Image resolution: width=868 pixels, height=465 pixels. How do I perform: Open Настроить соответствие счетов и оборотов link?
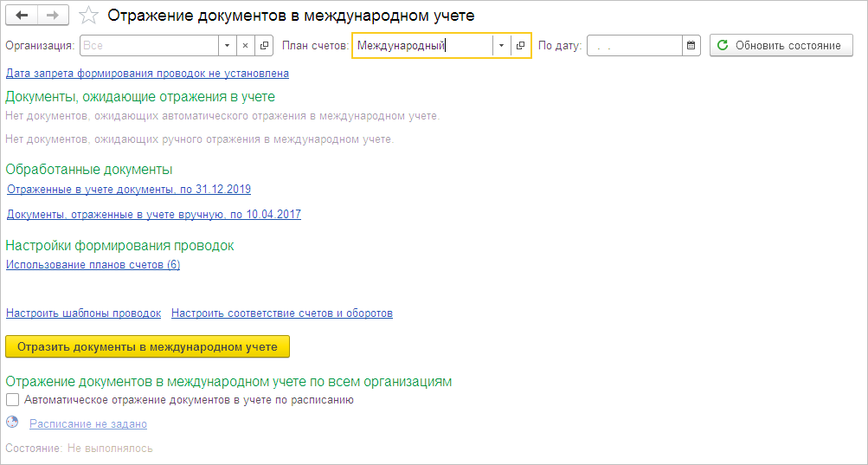(x=282, y=313)
